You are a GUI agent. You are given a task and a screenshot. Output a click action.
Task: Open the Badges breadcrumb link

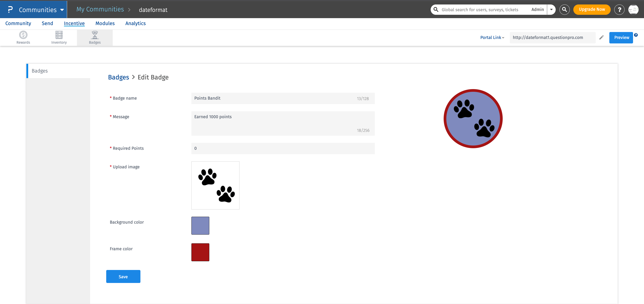(118, 77)
